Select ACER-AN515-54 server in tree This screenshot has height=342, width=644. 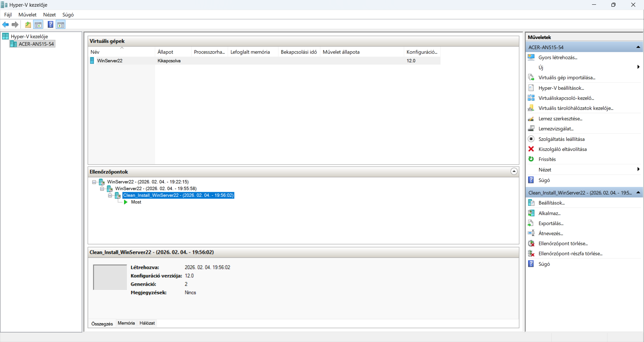tap(36, 44)
